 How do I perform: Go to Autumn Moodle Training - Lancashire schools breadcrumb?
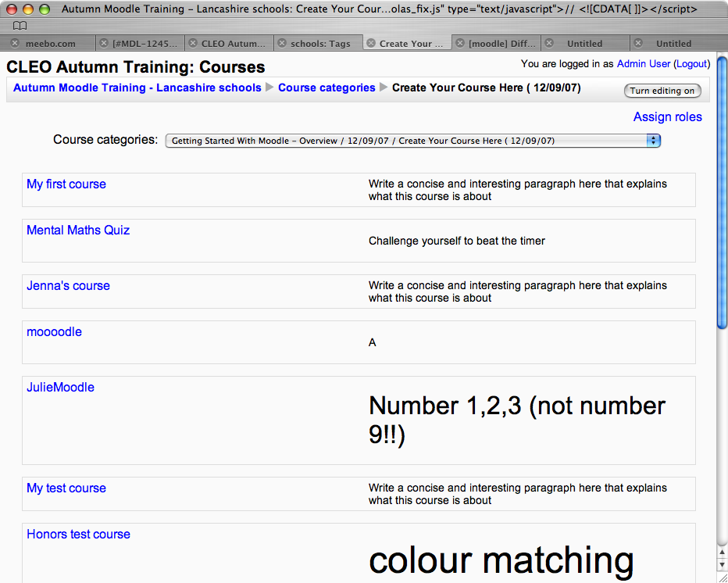(137, 88)
